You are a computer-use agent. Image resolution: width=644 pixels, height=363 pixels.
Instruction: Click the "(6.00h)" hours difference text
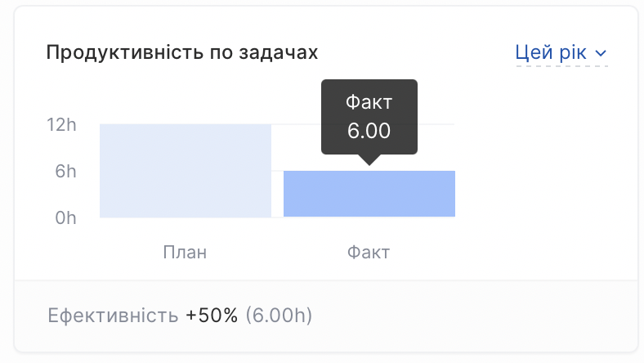click(279, 316)
